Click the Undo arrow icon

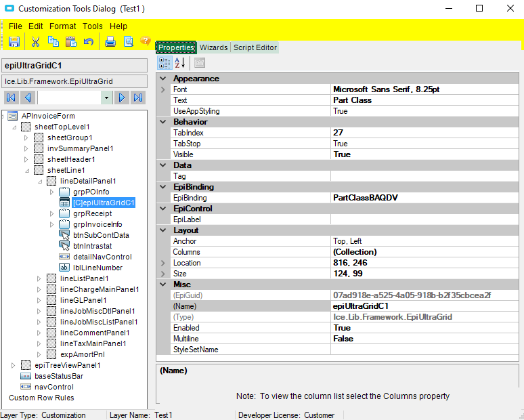pos(89,42)
